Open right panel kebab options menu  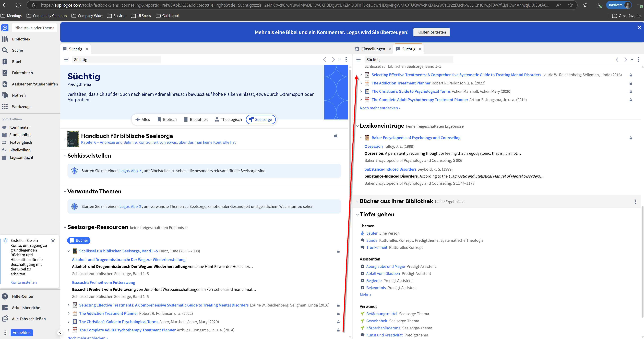[638, 60]
